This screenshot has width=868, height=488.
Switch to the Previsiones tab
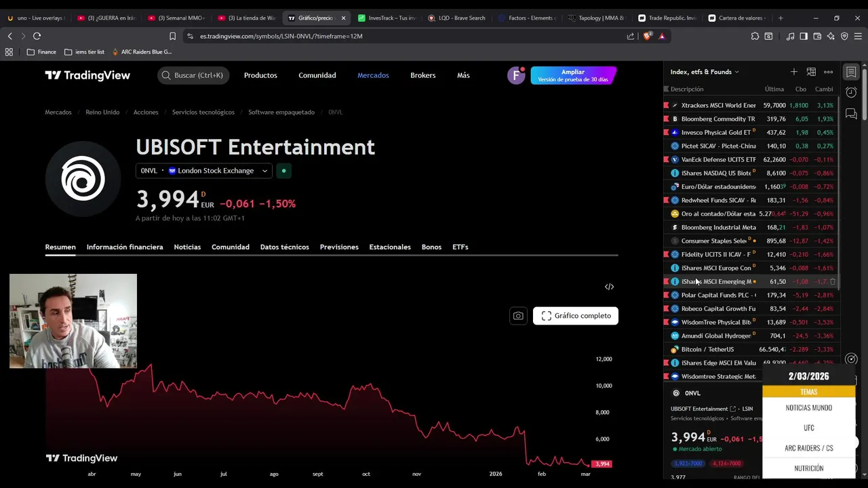pyautogui.click(x=339, y=247)
